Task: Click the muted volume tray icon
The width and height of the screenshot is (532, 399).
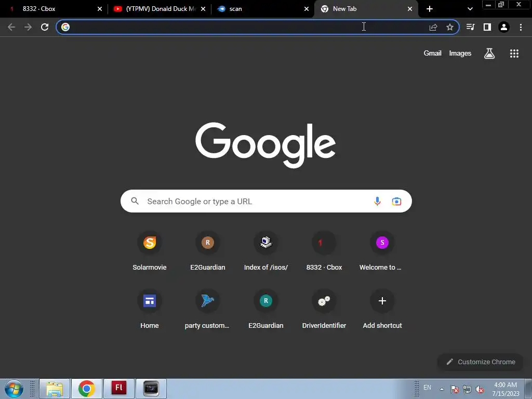Action: (x=480, y=389)
